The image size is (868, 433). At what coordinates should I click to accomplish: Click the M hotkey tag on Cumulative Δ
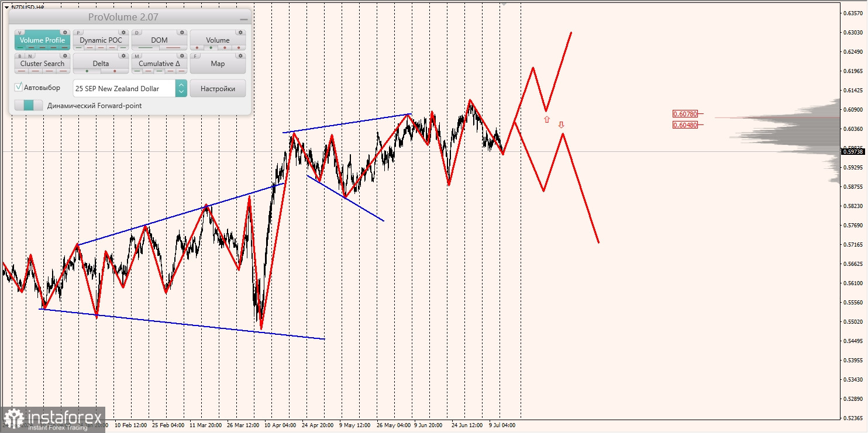click(137, 56)
